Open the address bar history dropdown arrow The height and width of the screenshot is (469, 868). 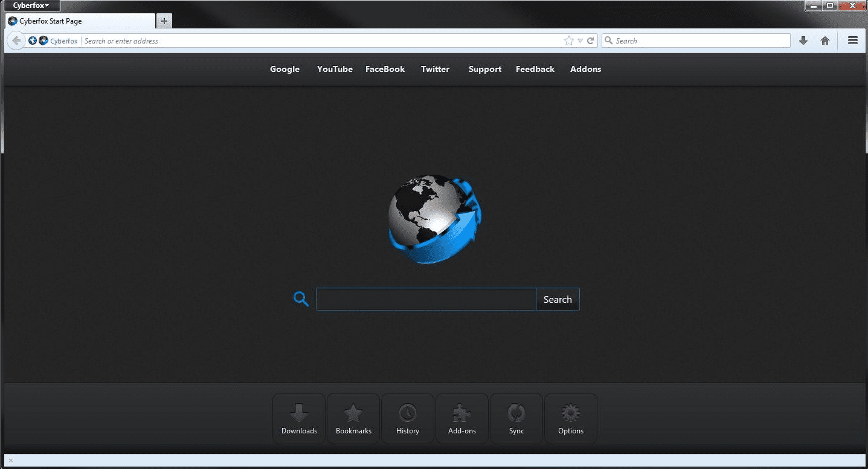tap(580, 41)
